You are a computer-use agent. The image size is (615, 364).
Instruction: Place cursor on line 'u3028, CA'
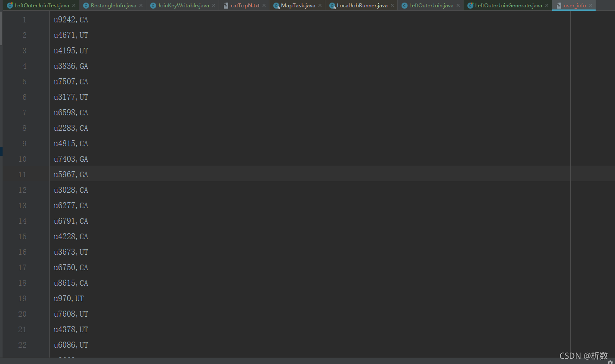(71, 190)
